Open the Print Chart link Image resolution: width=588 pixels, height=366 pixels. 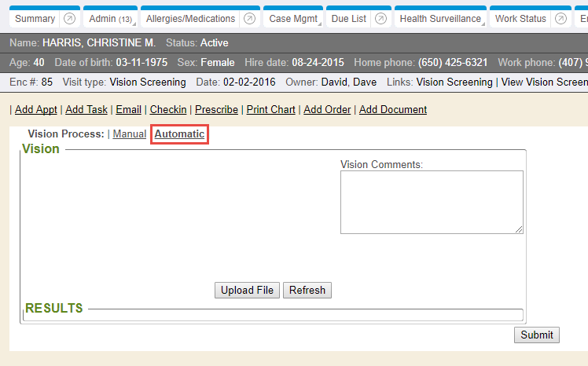click(270, 110)
